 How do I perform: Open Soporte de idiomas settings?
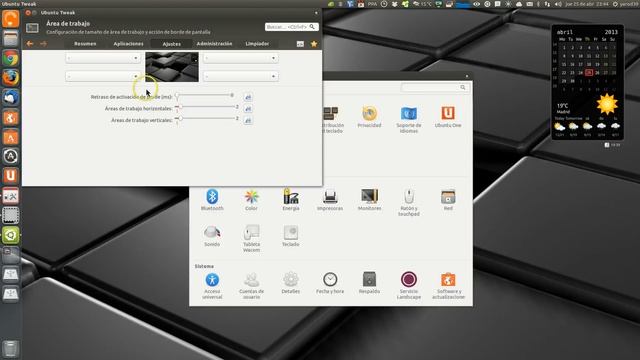tap(409, 113)
